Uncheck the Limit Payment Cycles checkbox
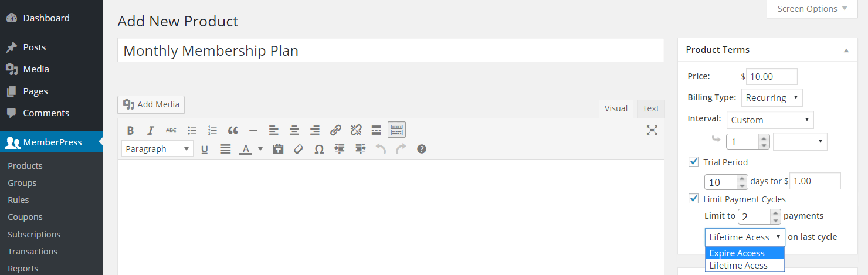The width and height of the screenshot is (868, 275). tap(694, 199)
